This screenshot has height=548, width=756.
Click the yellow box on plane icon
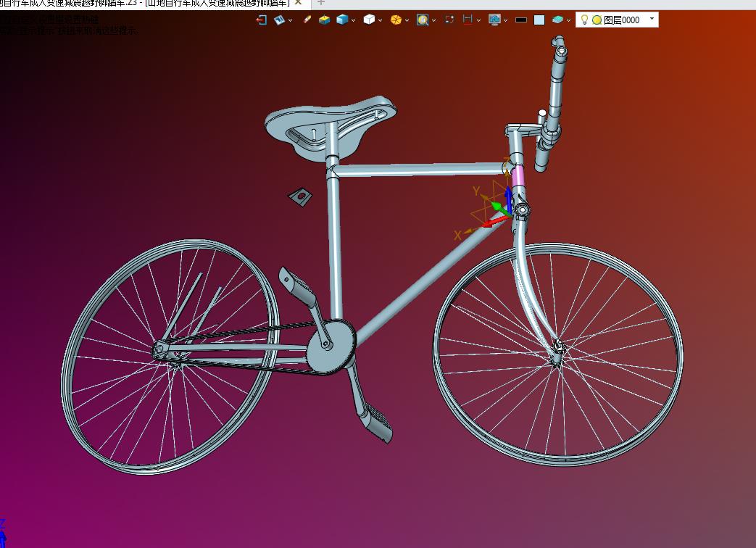click(x=325, y=20)
